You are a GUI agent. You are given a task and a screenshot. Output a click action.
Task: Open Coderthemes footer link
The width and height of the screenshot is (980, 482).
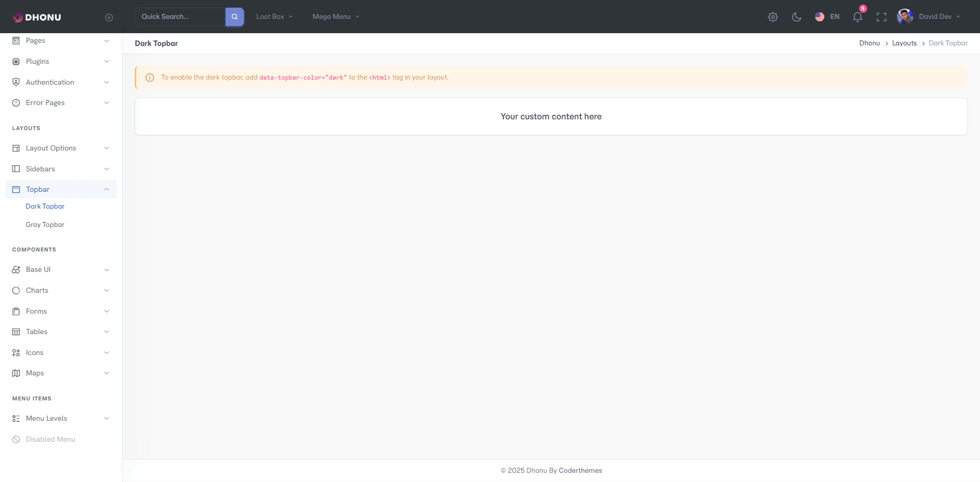click(x=580, y=470)
